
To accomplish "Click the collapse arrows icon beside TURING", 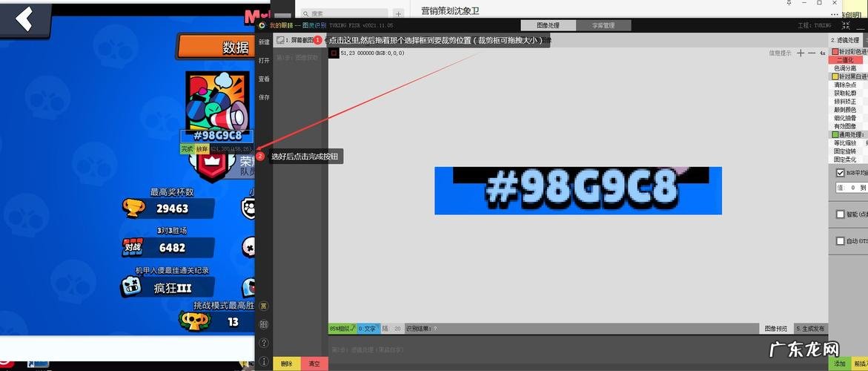I will click(x=846, y=25).
